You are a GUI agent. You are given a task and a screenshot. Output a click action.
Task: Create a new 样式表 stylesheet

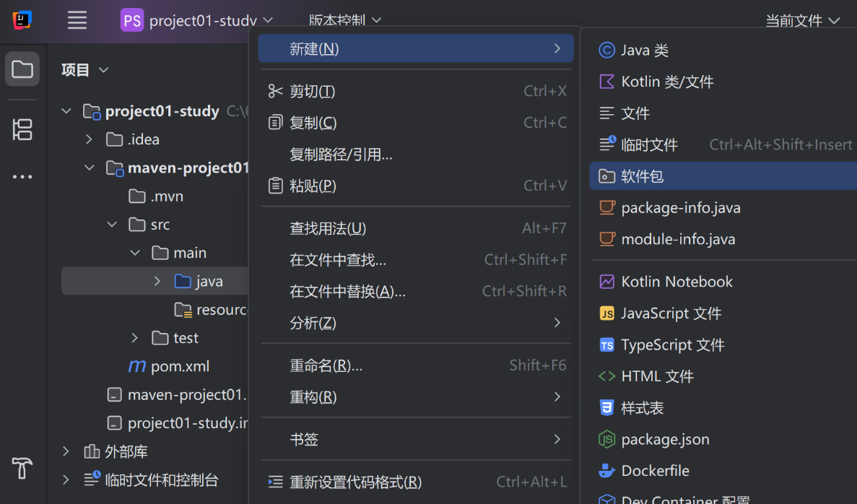(640, 407)
